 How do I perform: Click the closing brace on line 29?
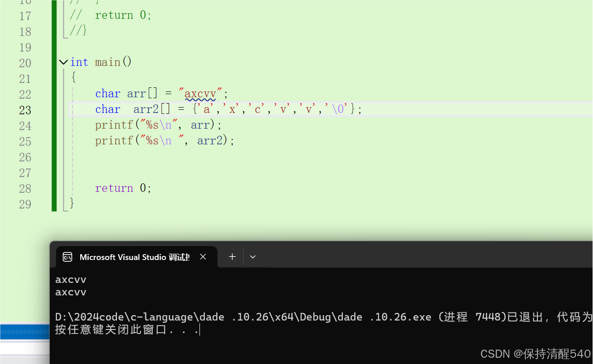72,204
